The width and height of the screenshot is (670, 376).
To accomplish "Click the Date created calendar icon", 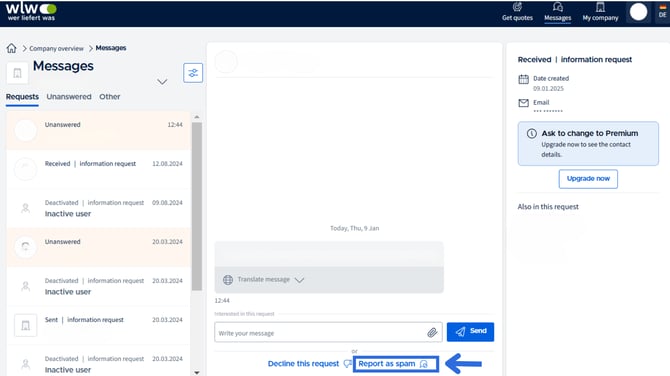I will pyautogui.click(x=523, y=79).
